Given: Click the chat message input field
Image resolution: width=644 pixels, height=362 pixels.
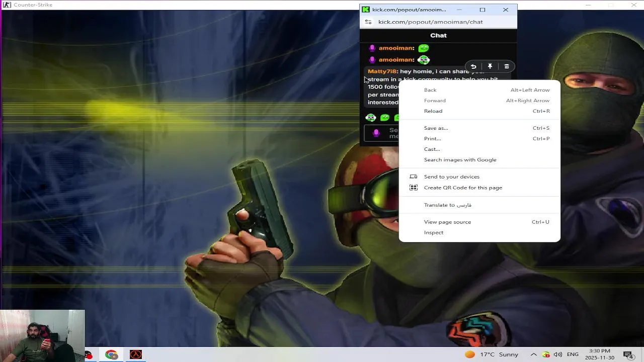Looking at the screenshot, I should (381, 133).
